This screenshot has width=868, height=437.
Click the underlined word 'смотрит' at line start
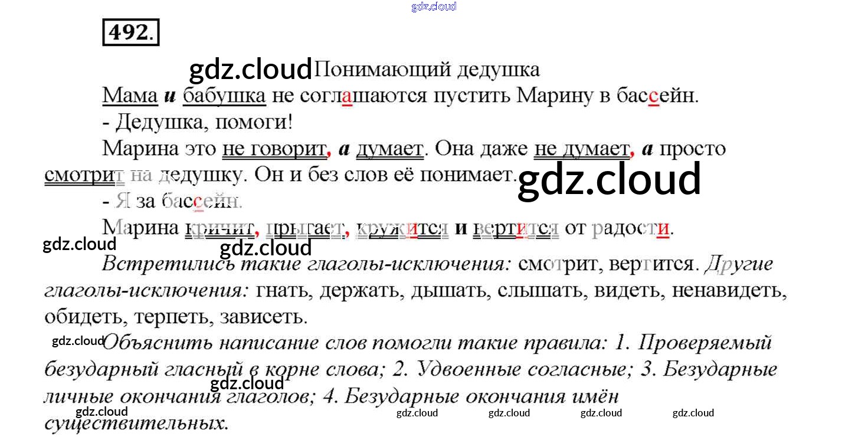(84, 175)
